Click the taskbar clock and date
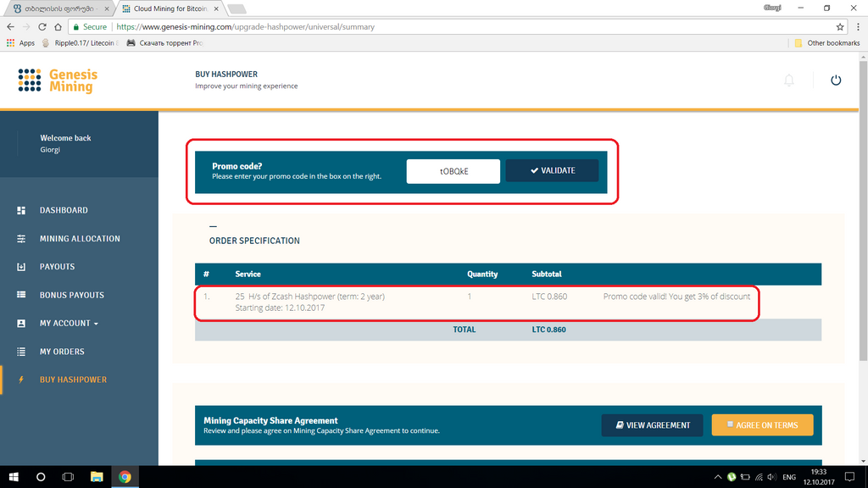The width and height of the screenshot is (868, 488). (819, 477)
